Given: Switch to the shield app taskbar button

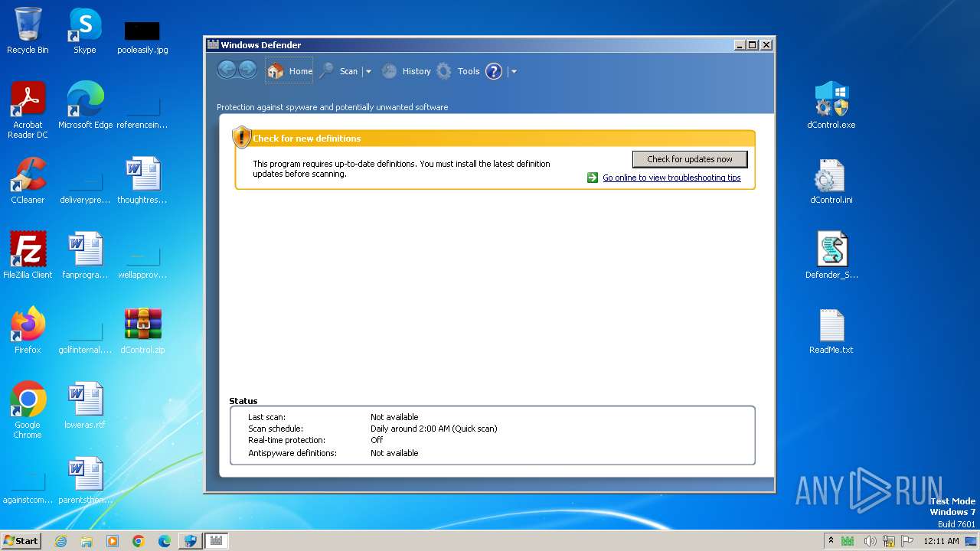Looking at the screenshot, I should click(x=190, y=541).
